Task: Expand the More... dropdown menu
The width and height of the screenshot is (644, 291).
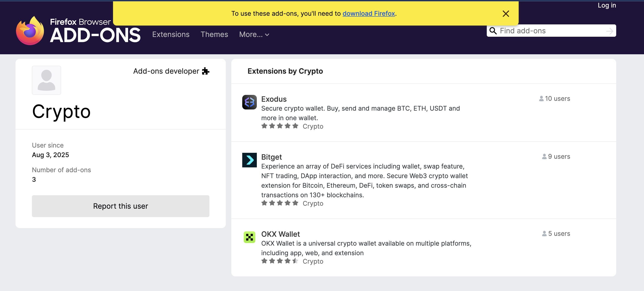Action: pos(254,34)
